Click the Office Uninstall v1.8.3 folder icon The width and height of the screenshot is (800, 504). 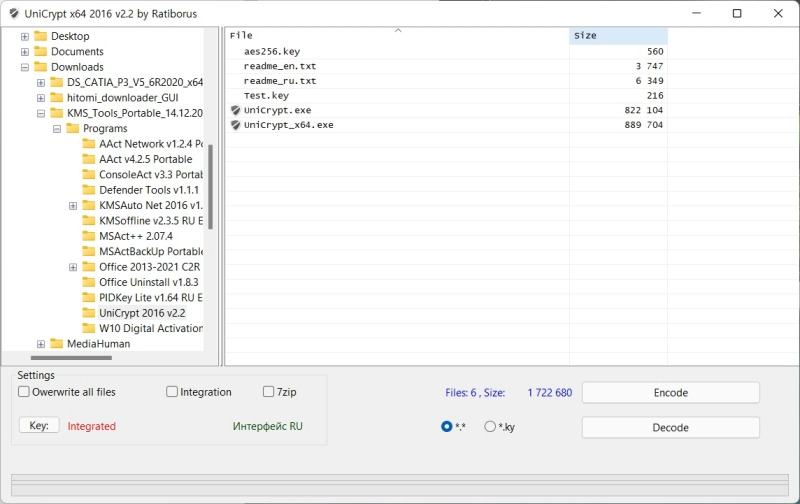(x=89, y=282)
